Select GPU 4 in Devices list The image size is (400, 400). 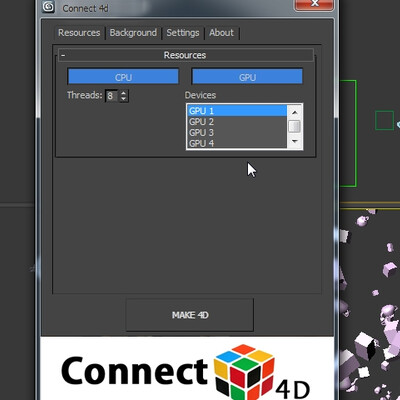point(237,143)
